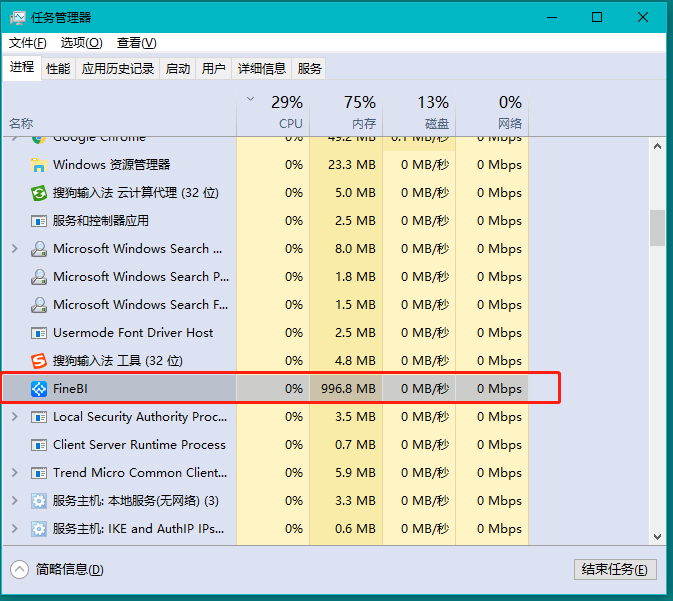This screenshot has width=673, height=601.
Task: Click the scrollbar up arrow
Action: pyautogui.click(x=657, y=146)
